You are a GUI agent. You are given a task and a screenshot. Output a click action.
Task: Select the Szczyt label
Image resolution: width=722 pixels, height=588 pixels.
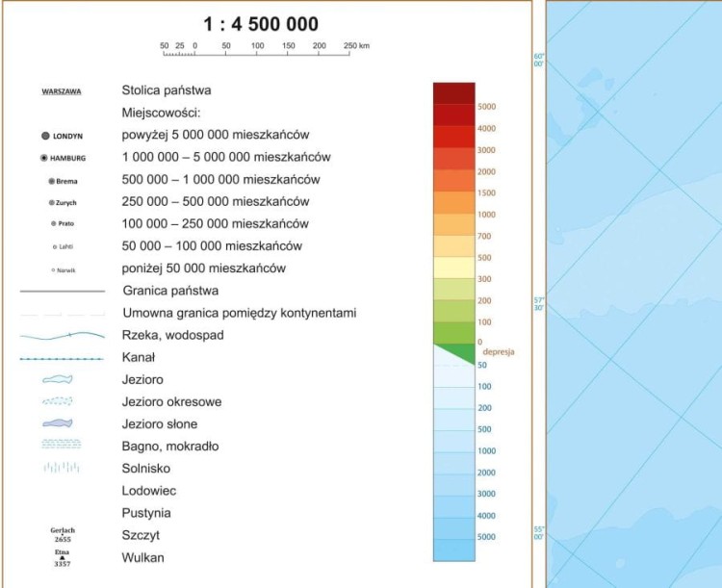point(141,535)
